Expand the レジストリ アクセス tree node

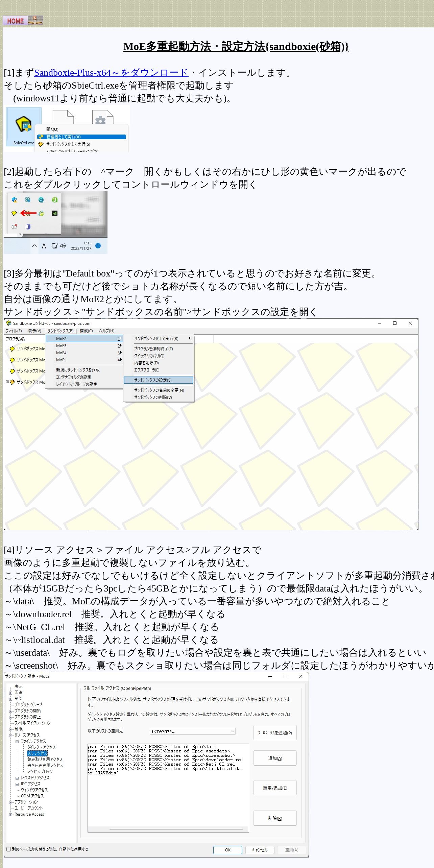pos(17,778)
